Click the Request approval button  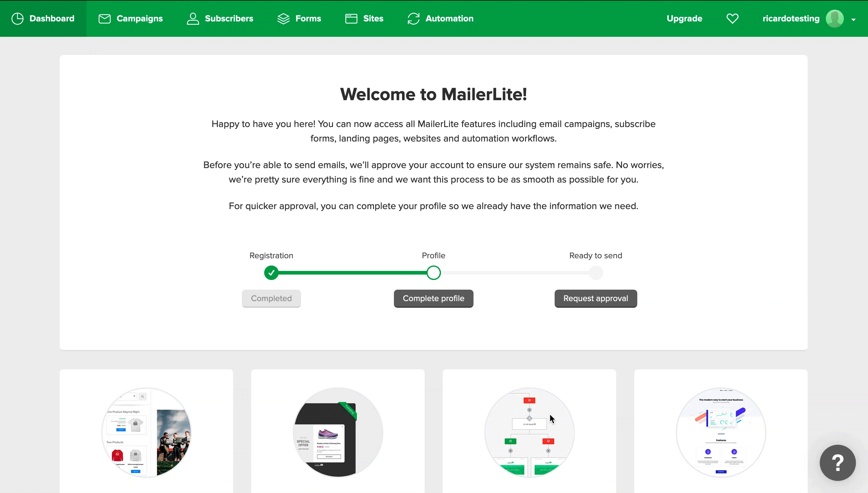[x=596, y=298]
